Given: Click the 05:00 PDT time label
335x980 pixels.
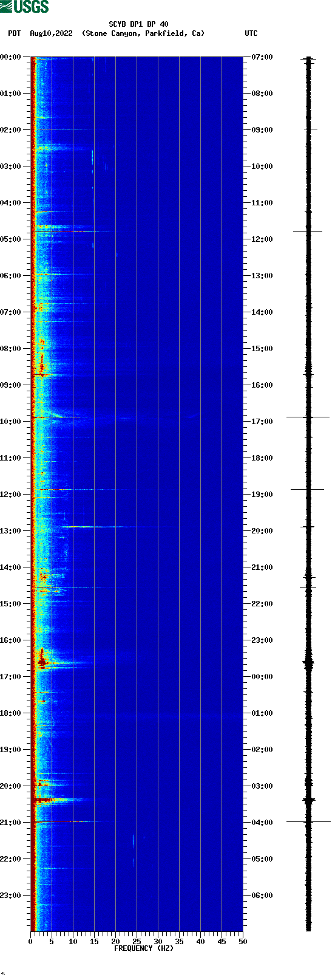Looking at the screenshot, I should (x=11, y=239).
